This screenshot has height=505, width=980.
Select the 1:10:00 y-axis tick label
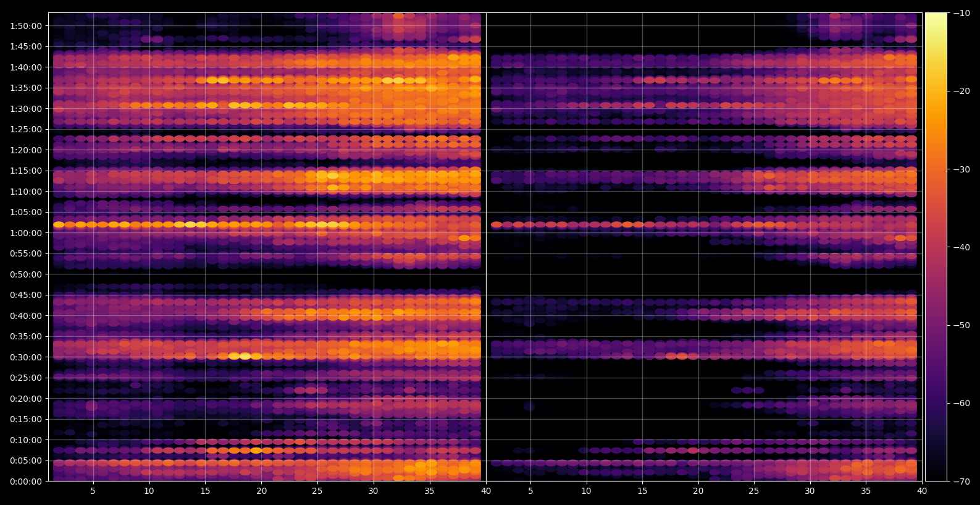26,192
